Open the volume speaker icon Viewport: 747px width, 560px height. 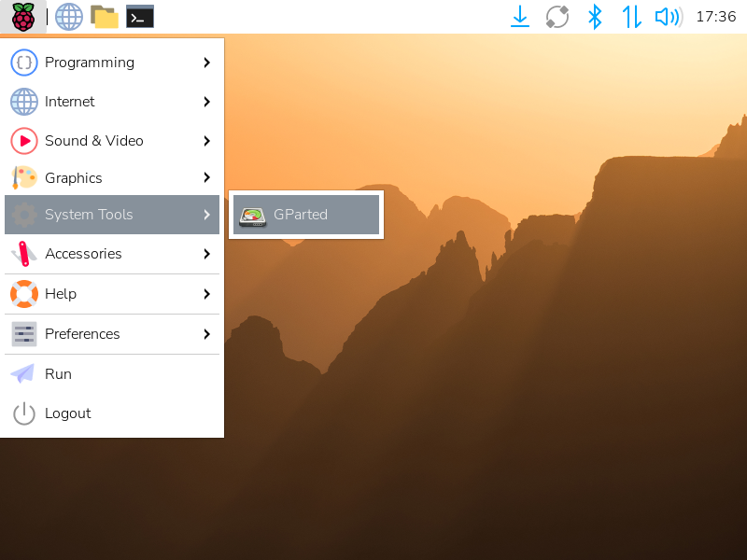pos(668,17)
